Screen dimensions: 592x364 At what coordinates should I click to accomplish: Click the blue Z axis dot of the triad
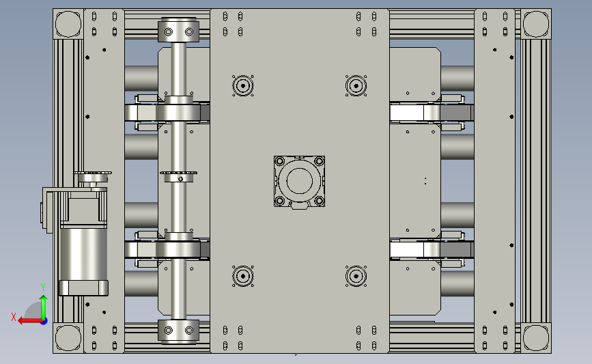[44, 322]
